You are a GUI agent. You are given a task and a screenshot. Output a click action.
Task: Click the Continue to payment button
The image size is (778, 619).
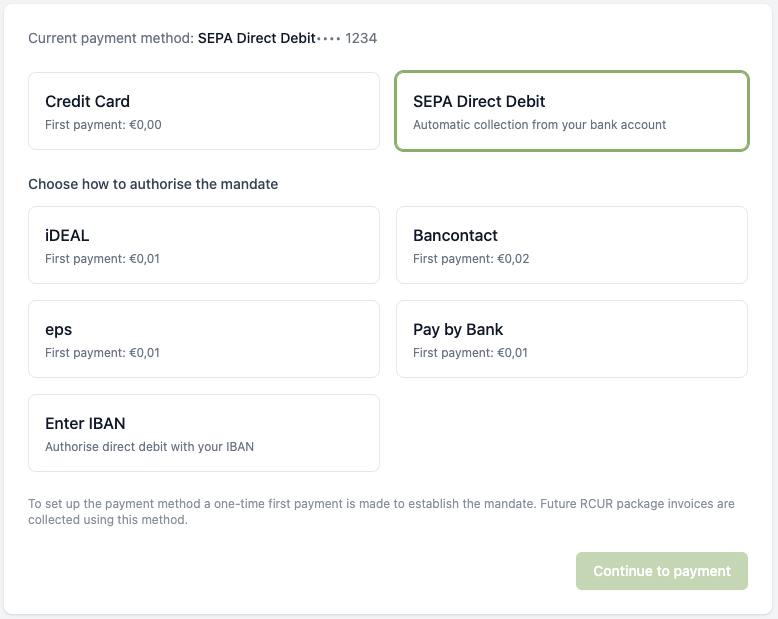point(661,571)
